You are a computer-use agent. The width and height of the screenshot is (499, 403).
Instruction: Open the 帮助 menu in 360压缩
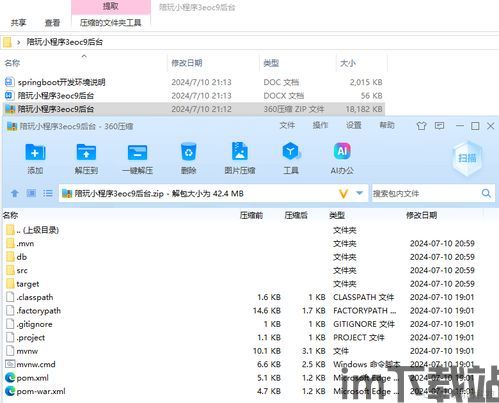(x=387, y=125)
